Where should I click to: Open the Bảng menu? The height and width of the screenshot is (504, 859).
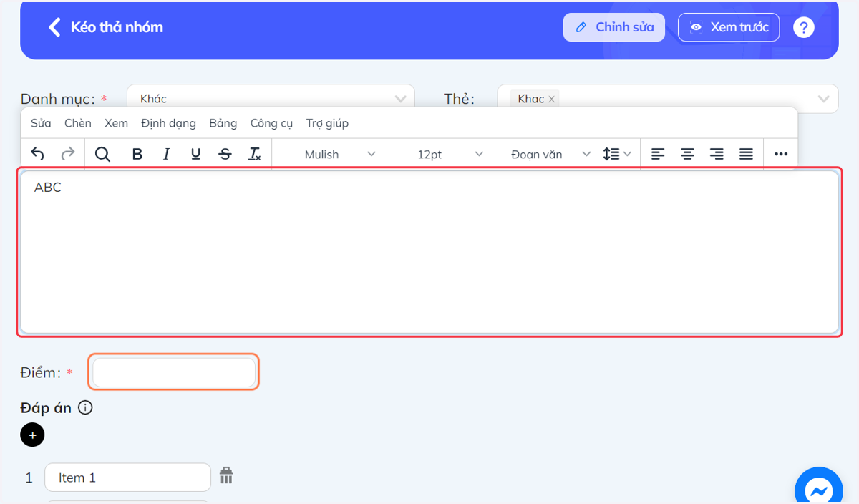pyautogui.click(x=223, y=123)
